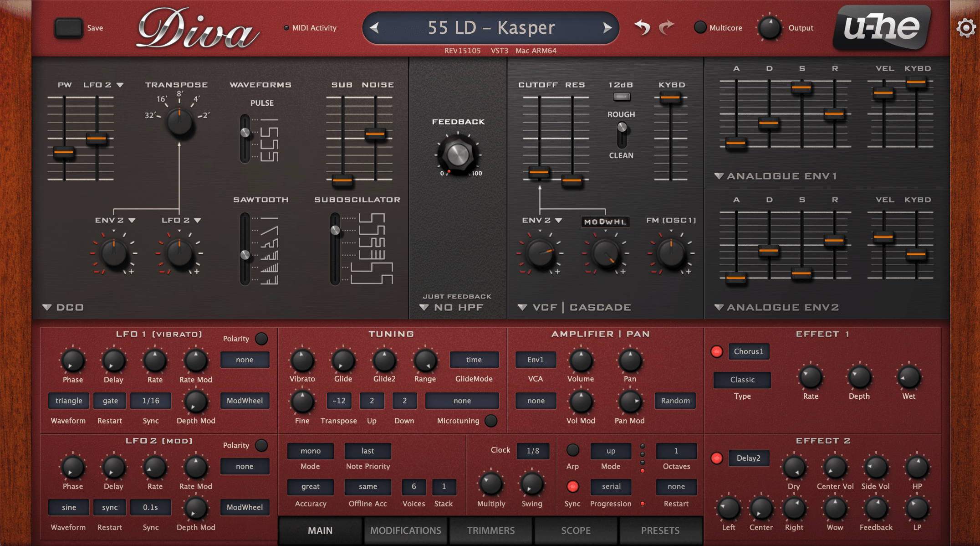Open the ANALOGUE ENV1 model menu
This screenshot has height=546, width=980.
tap(776, 176)
